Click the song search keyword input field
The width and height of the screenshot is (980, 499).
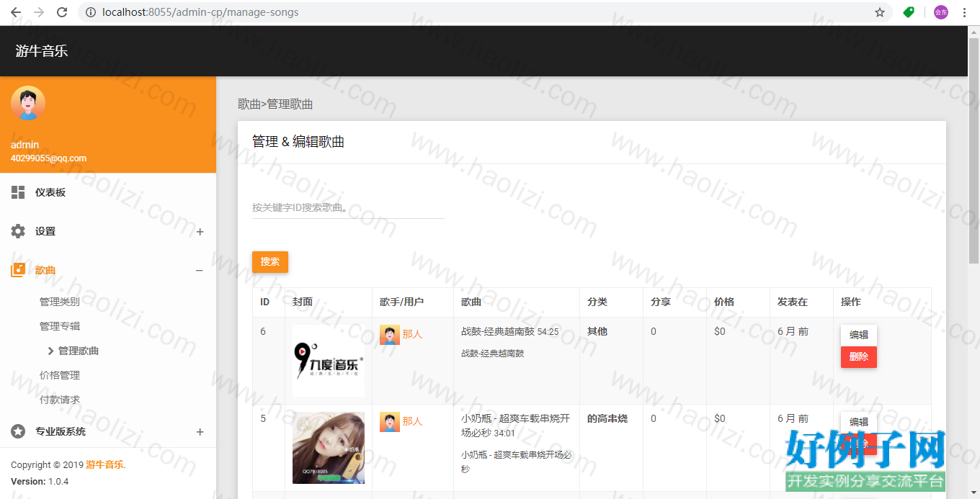coord(348,207)
